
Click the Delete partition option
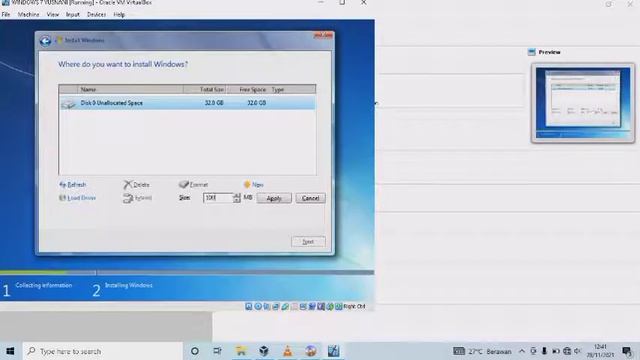pyautogui.click(x=137, y=184)
